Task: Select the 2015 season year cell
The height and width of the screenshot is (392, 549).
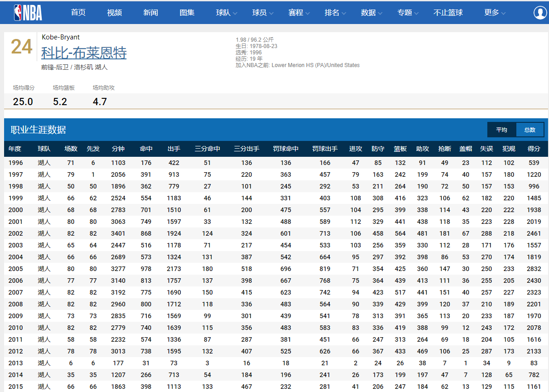Action: pos(15,387)
